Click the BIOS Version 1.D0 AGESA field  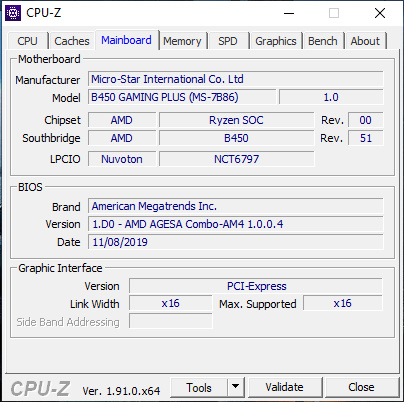pyautogui.click(x=236, y=224)
